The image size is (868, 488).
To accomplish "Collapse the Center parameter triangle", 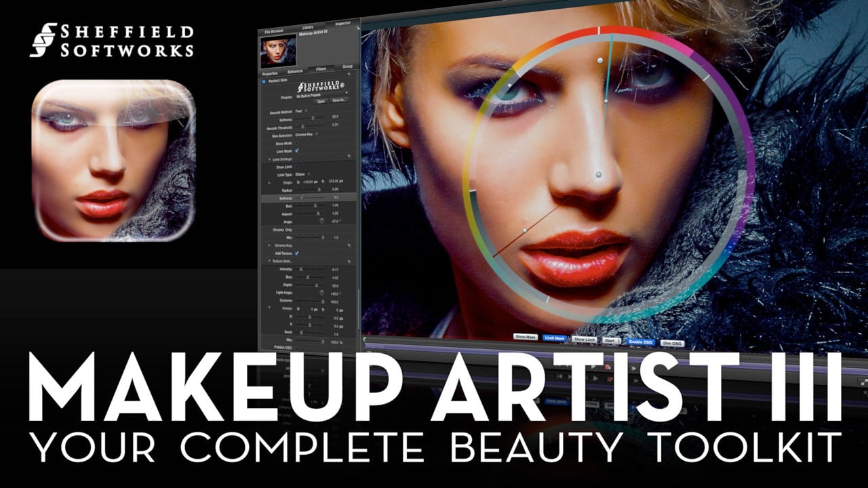I will [269, 308].
